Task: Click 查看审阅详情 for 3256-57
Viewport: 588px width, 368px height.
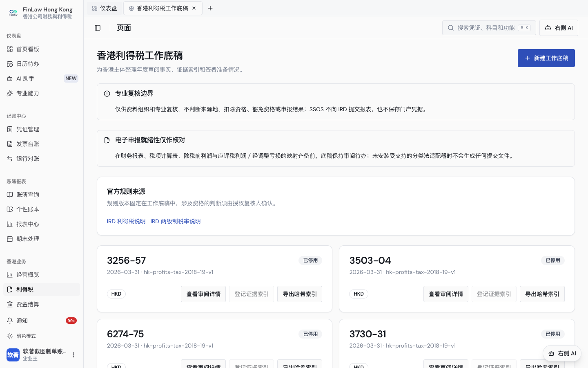Action: coord(203,294)
